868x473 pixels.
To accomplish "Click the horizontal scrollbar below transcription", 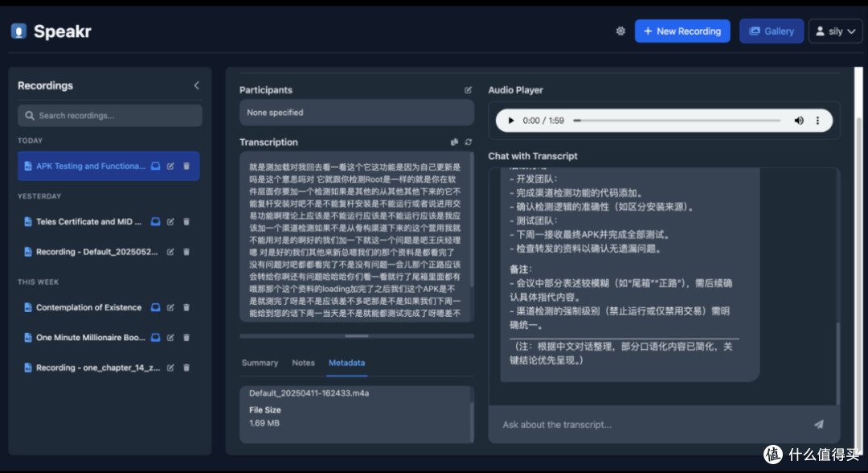I will [x=357, y=335].
